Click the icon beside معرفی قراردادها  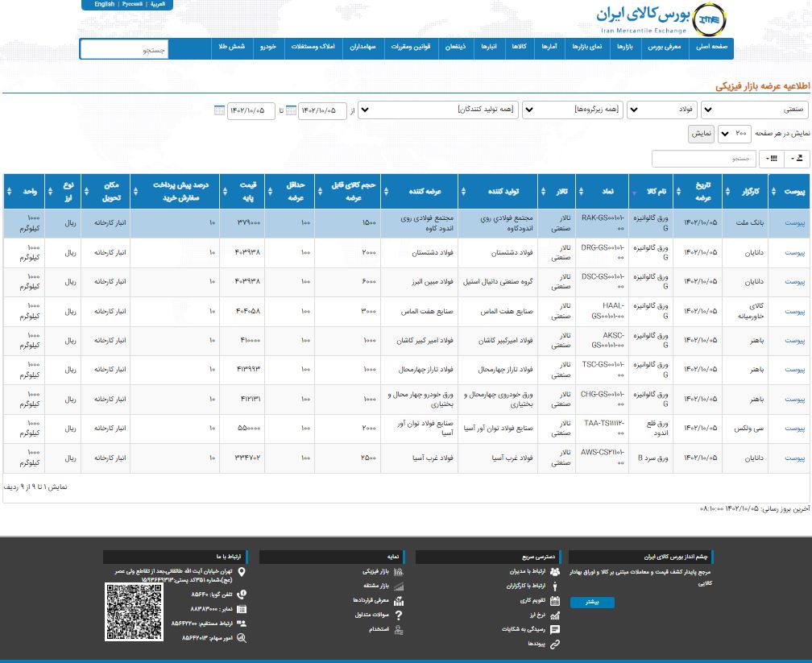point(398,601)
